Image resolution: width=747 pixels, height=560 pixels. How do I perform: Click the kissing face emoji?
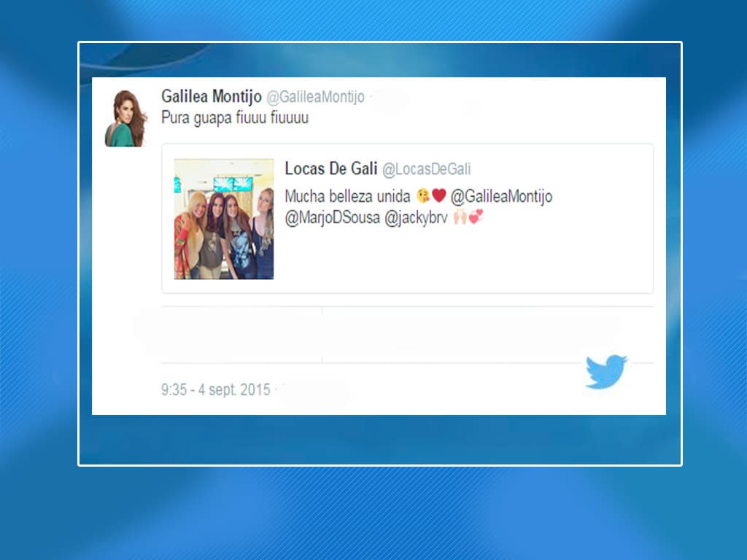click(x=423, y=195)
